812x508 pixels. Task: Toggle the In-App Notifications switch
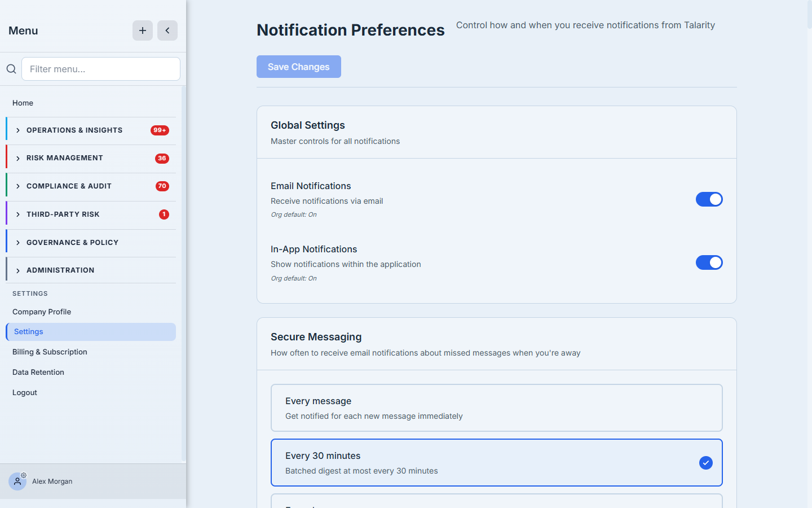click(709, 262)
